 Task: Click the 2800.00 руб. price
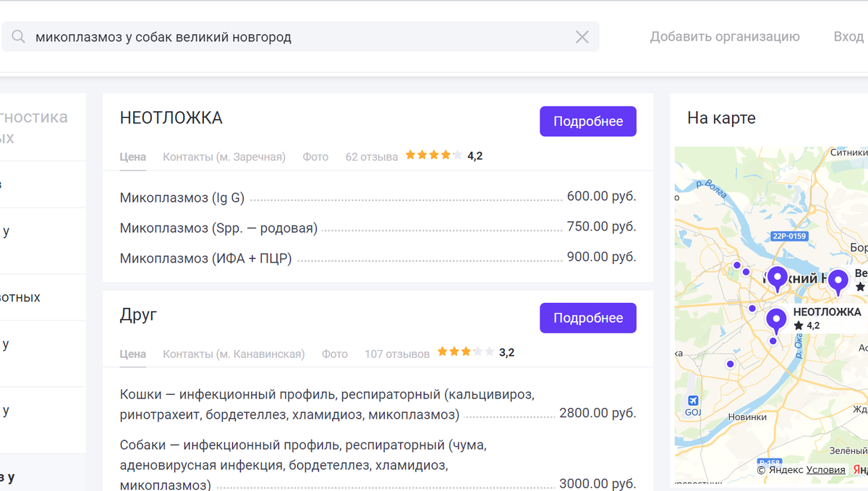tap(597, 414)
